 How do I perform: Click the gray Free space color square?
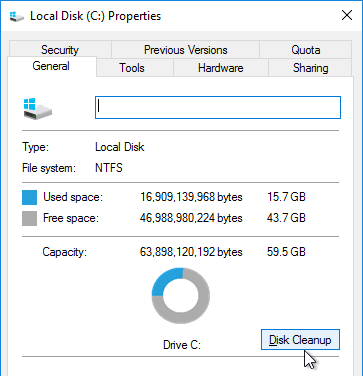(x=30, y=218)
